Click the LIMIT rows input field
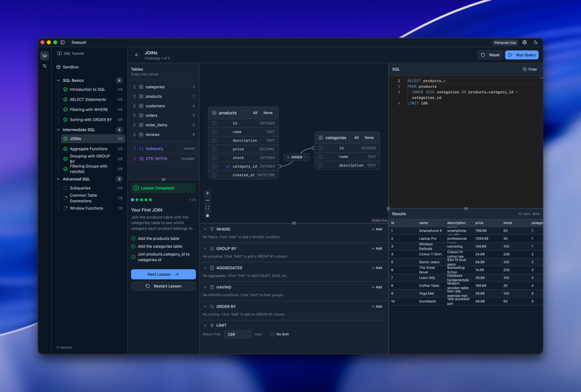581x392 pixels. point(237,334)
